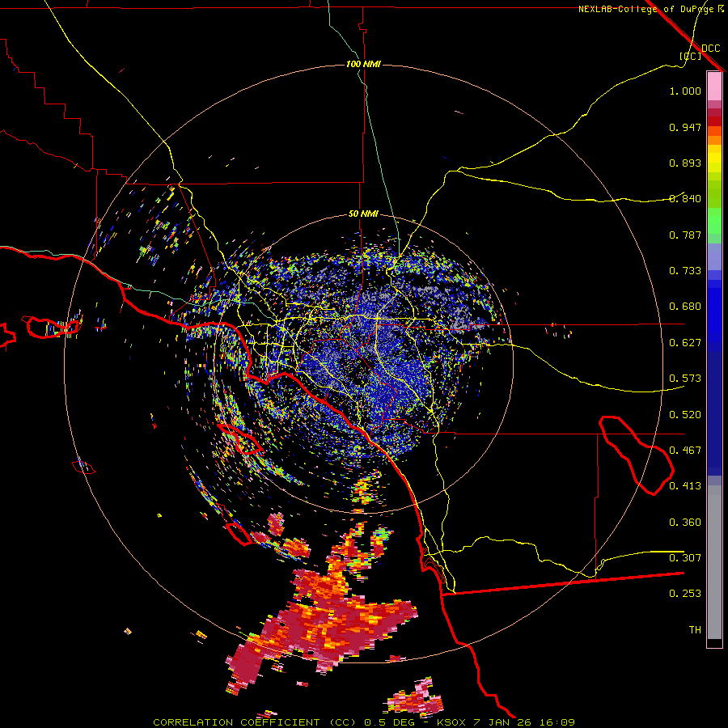Screen dimensions: 728x728
Task: Click the 50 NMI range ring label
Action: pyautogui.click(x=363, y=214)
